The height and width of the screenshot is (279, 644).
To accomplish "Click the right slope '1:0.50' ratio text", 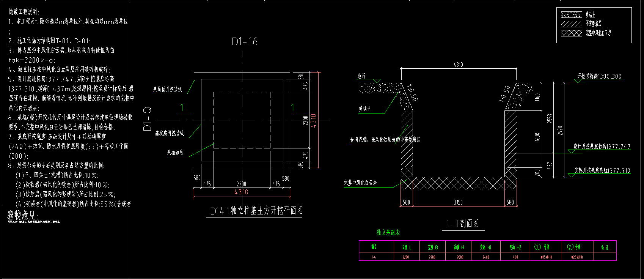I will (505, 94).
